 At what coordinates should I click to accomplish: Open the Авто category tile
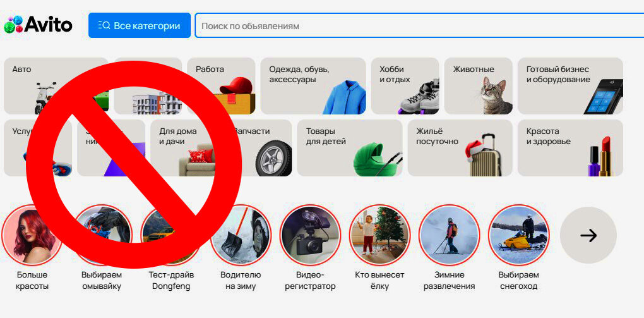56,86
